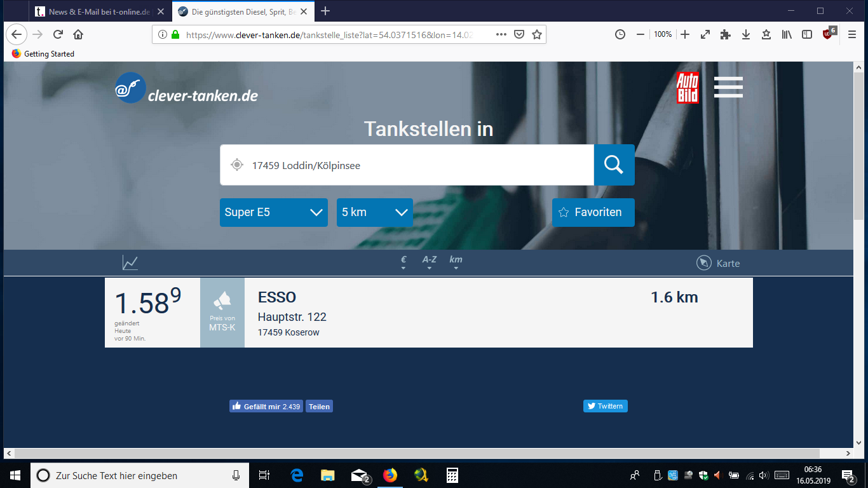The width and height of the screenshot is (868, 488).
Task: Bookmark this page with star icon
Action: point(537,34)
